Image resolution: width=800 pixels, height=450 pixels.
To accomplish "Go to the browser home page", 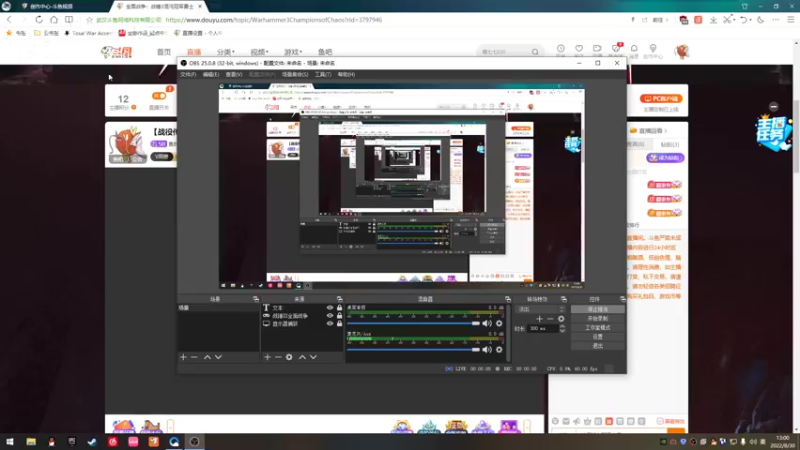I will click(x=54, y=19).
